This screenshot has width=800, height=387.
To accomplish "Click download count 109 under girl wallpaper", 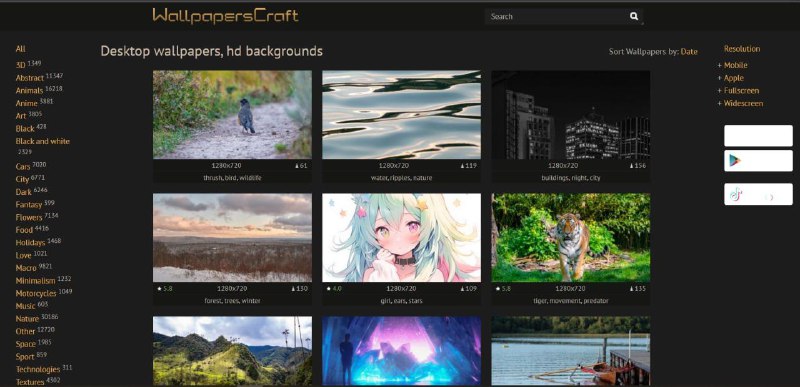I will [x=468, y=289].
